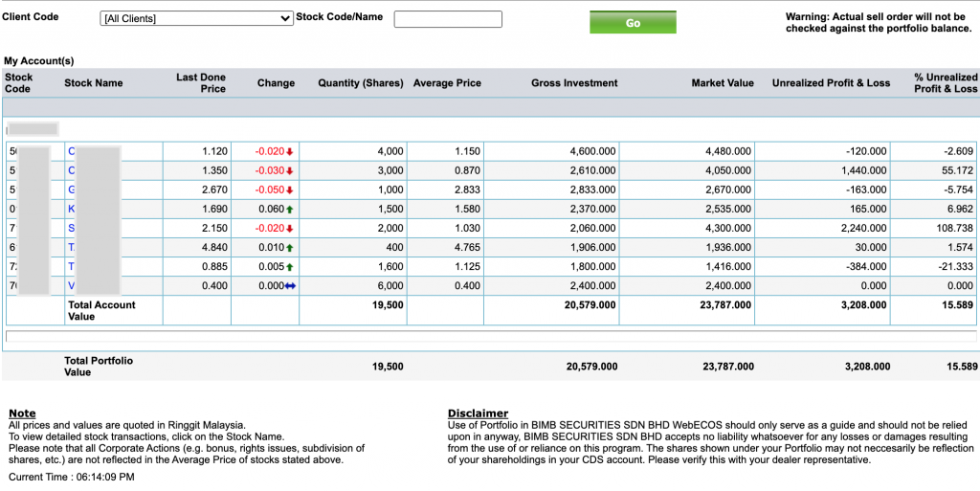Image resolution: width=980 pixels, height=491 pixels.
Task: Click red down arrow in 1.120 price row
Action: click(289, 152)
